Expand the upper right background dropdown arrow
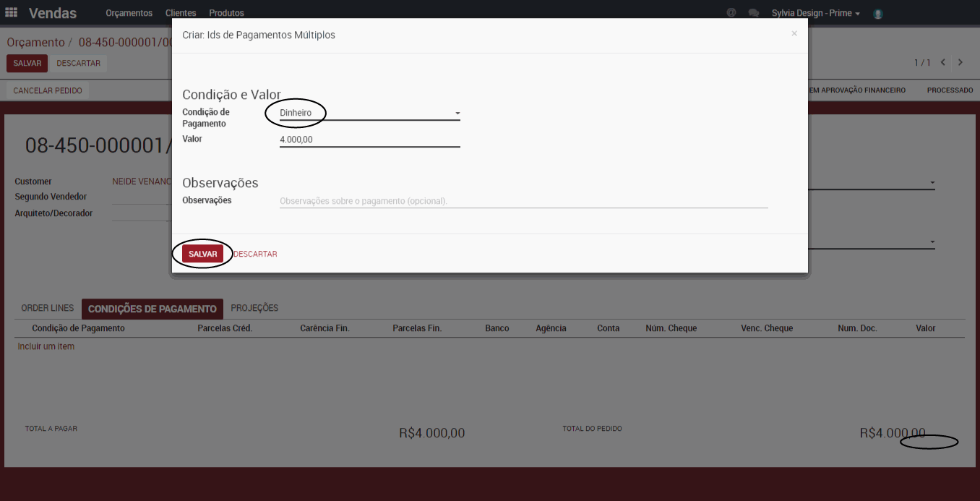 932,183
